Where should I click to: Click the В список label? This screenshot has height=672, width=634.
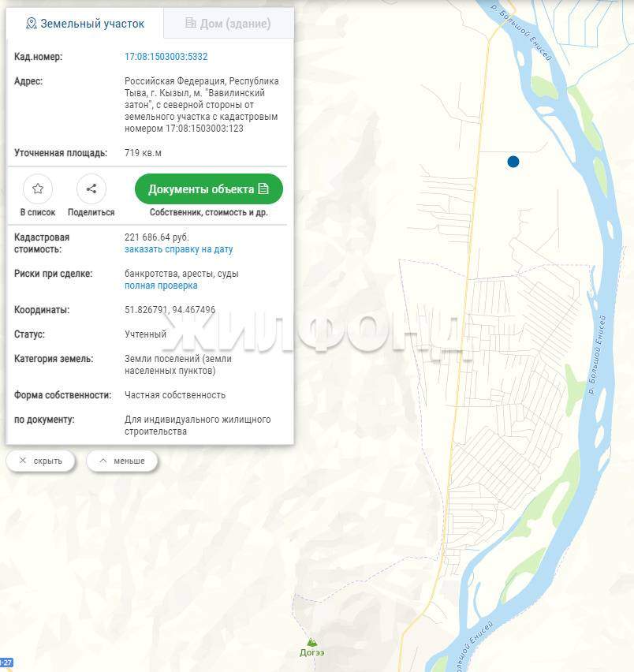pyautogui.click(x=38, y=213)
